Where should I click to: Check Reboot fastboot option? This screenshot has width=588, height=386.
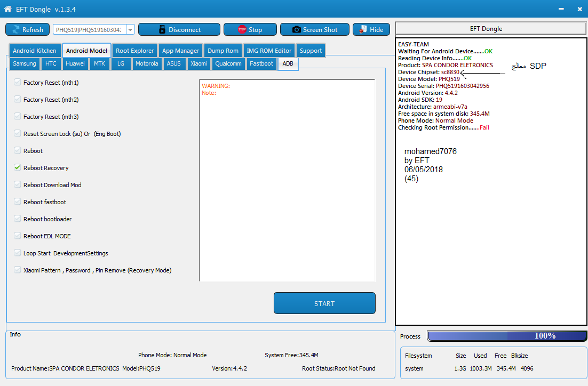click(17, 202)
